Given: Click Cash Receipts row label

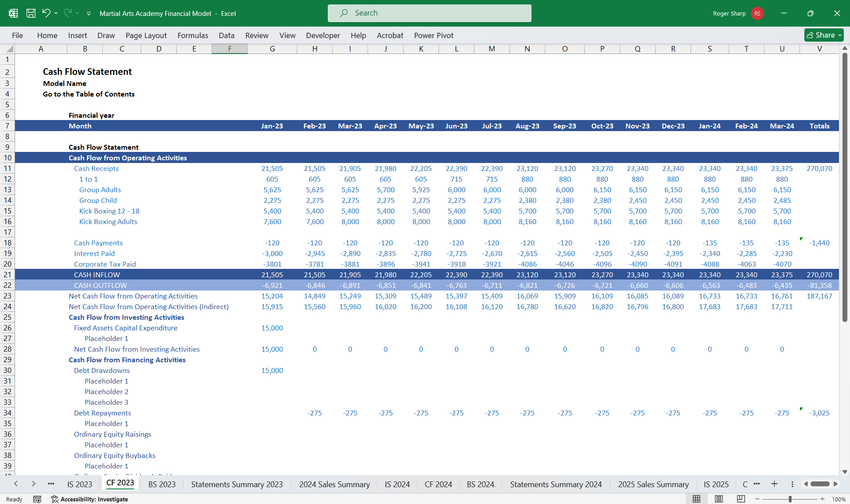Looking at the screenshot, I should (96, 168).
